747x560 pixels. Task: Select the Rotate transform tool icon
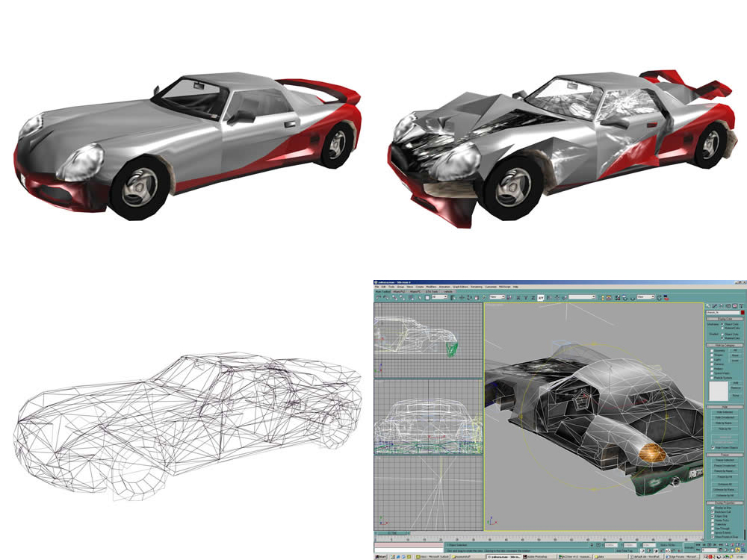pos(469,298)
